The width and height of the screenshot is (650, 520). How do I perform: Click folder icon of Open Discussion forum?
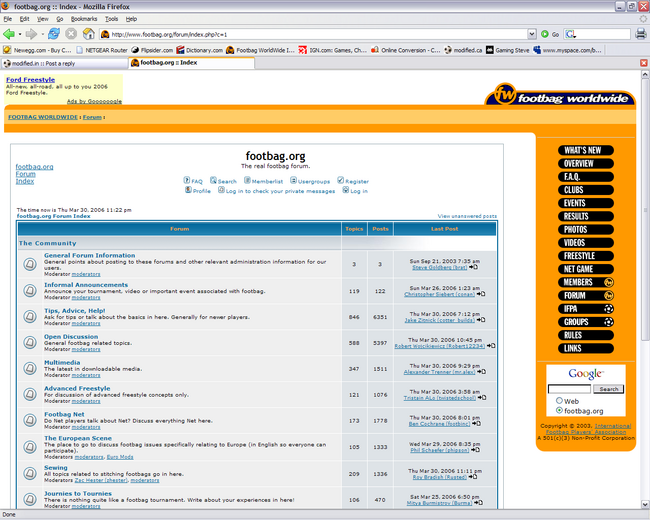[30, 343]
